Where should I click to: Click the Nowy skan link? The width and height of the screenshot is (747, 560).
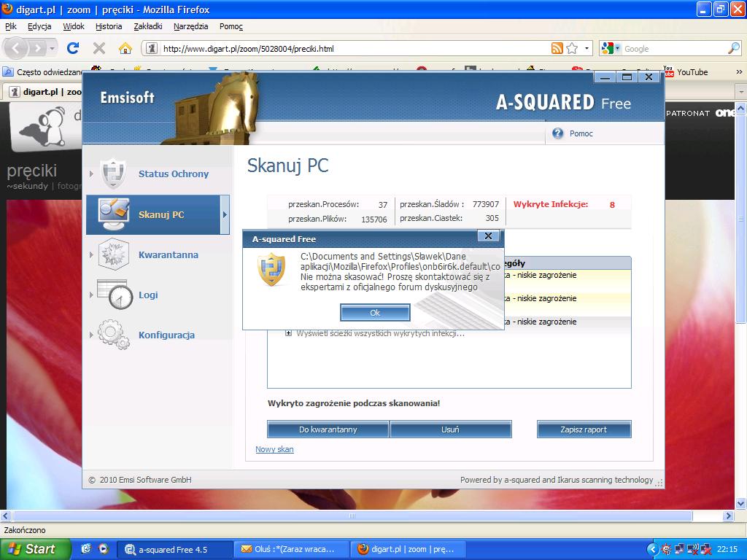pyautogui.click(x=274, y=449)
